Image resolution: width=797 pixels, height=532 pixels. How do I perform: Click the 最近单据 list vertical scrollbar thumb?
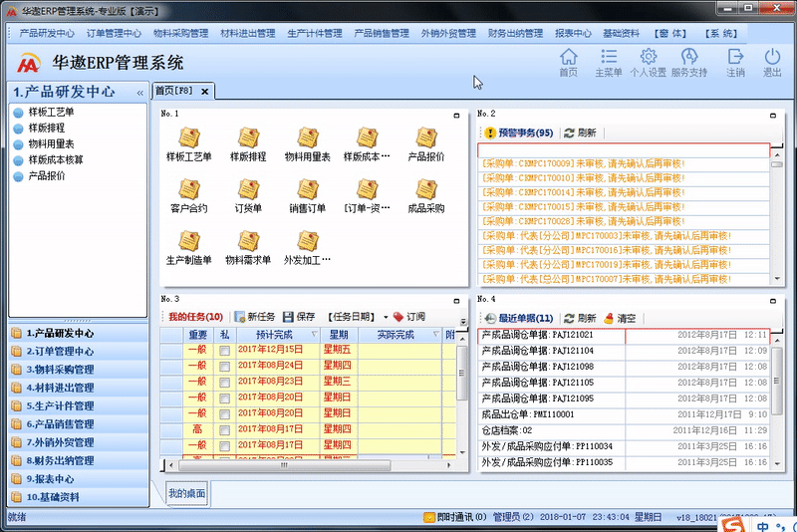click(776, 381)
